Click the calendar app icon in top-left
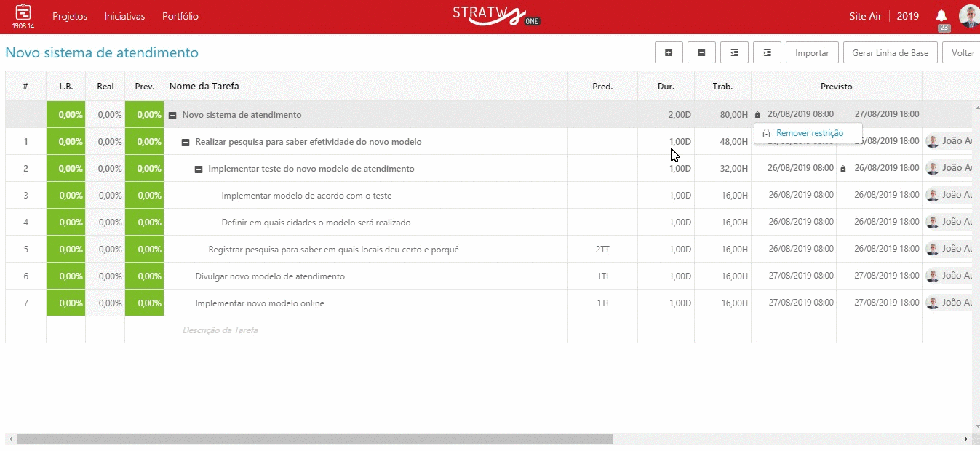The width and height of the screenshot is (980, 451). tap(23, 12)
